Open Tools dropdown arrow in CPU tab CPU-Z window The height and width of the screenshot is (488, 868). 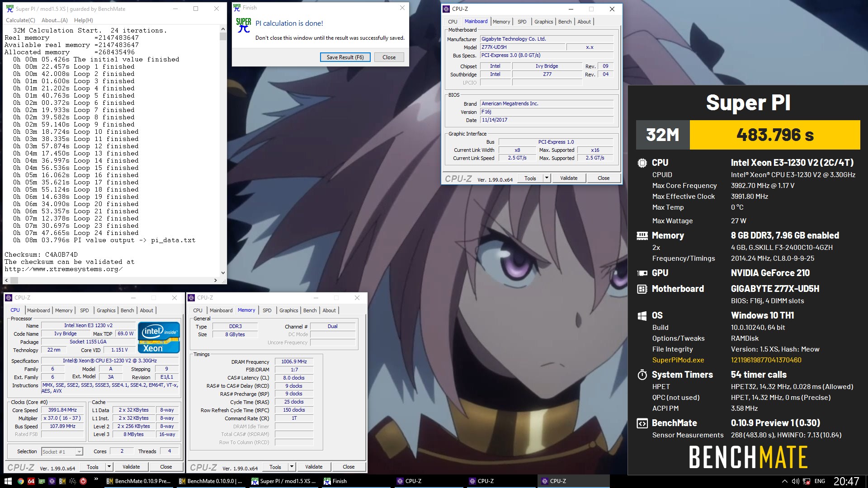(x=109, y=467)
